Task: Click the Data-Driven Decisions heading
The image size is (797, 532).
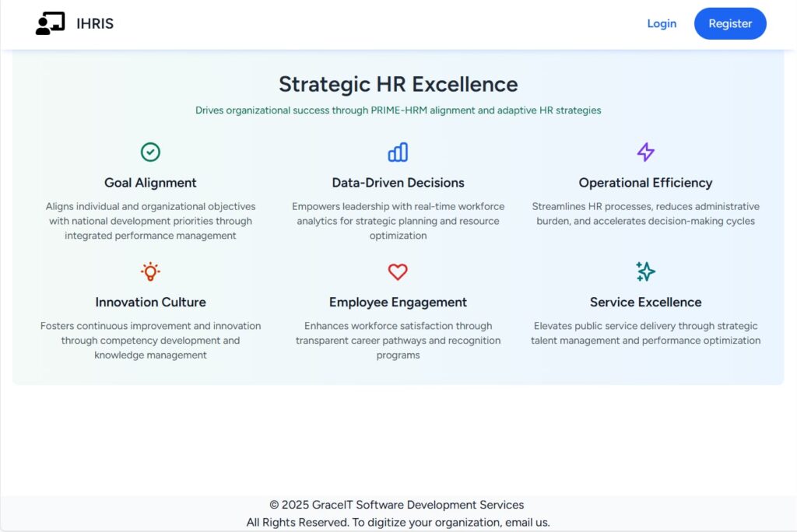Action: [398, 183]
